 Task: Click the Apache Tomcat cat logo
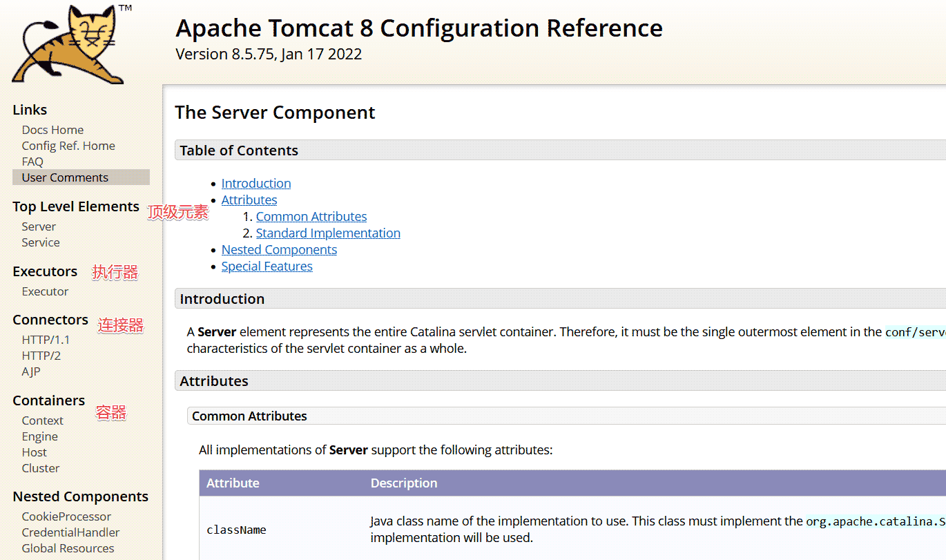(x=69, y=45)
